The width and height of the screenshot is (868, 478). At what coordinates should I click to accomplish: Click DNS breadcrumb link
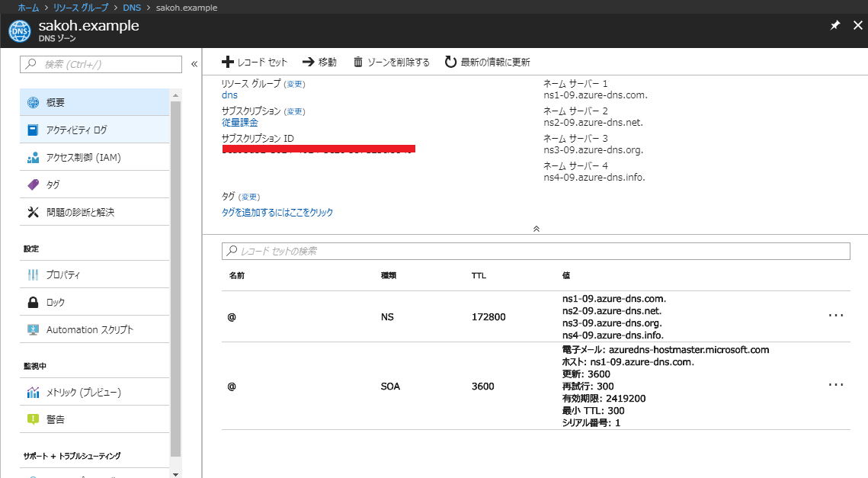[132, 8]
